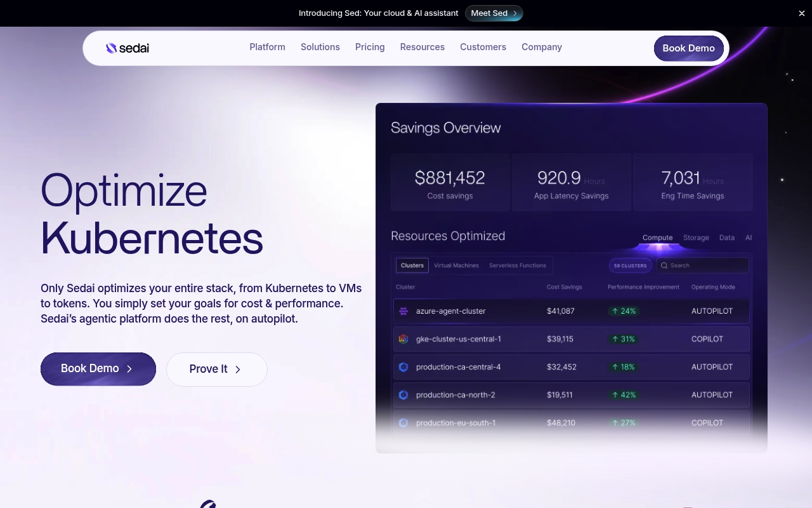
Task: Click AUTOPILOT for production-ca-north-2
Action: [x=712, y=395]
